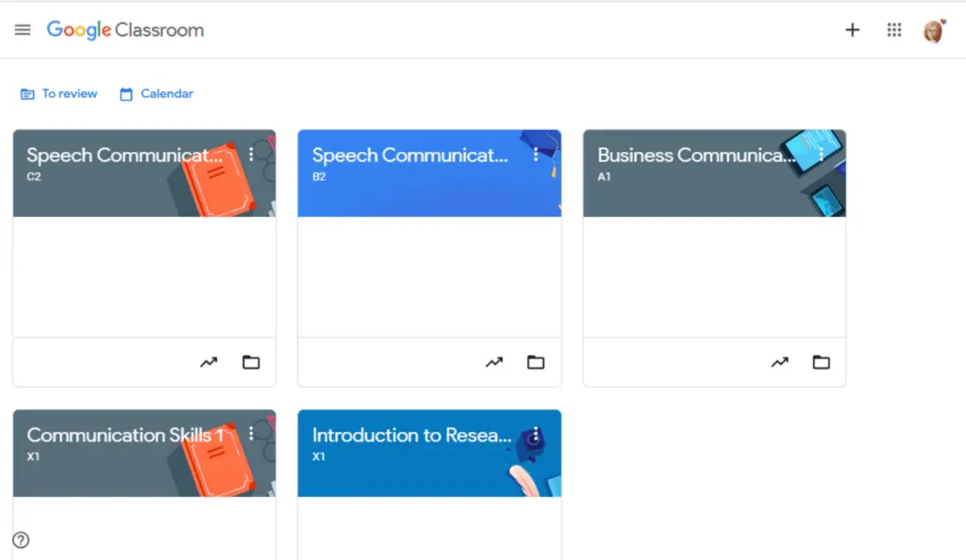The height and width of the screenshot is (560, 966).
Task: Open the Communication Skills 1 class title
Action: 125,435
